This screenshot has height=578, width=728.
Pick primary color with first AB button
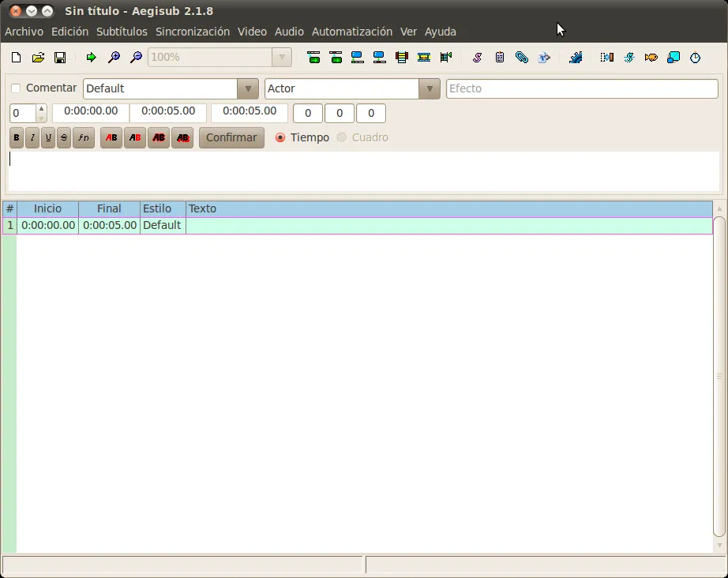[111, 138]
